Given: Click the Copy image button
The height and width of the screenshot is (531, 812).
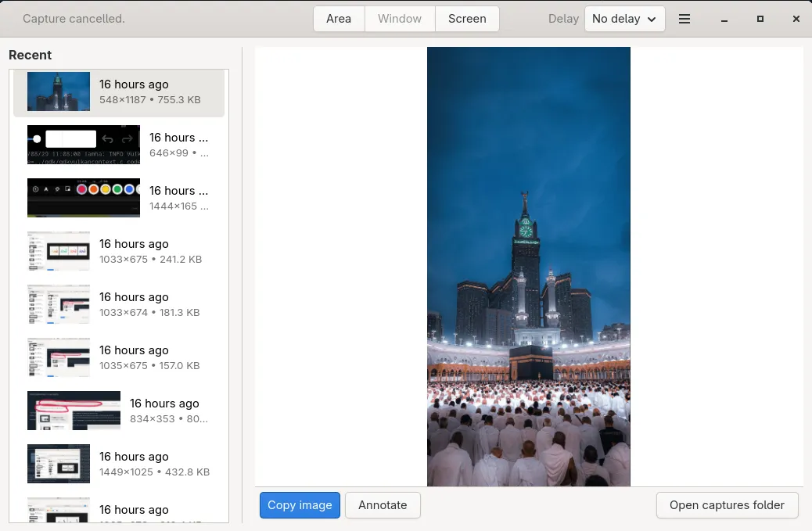Looking at the screenshot, I should (x=300, y=505).
